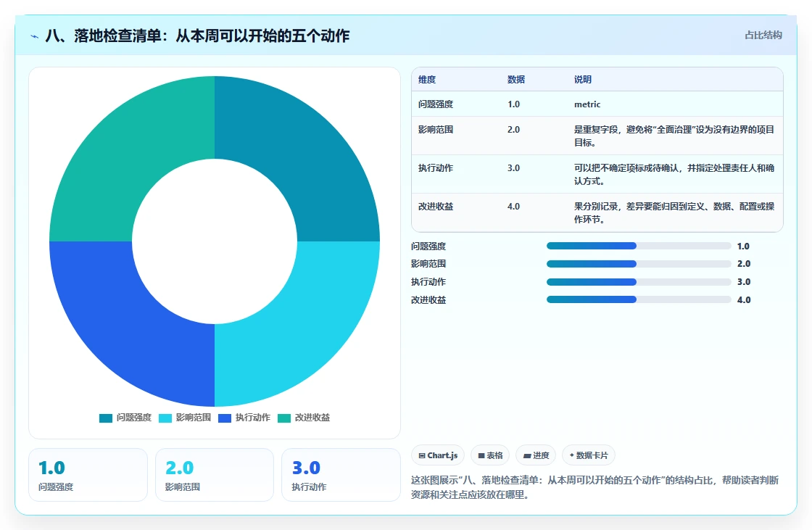Select the 占比结构 label in header
This screenshot has height=530, width=812.
(763, 36)
